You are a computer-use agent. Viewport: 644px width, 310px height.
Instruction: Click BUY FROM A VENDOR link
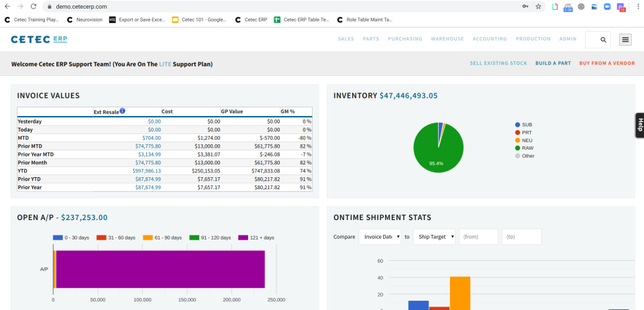pos(607,63)
